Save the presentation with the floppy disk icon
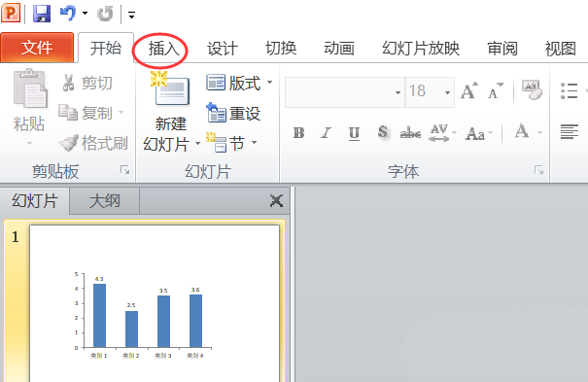Screen dimensions: 588x382 click(x=41, y=14)
